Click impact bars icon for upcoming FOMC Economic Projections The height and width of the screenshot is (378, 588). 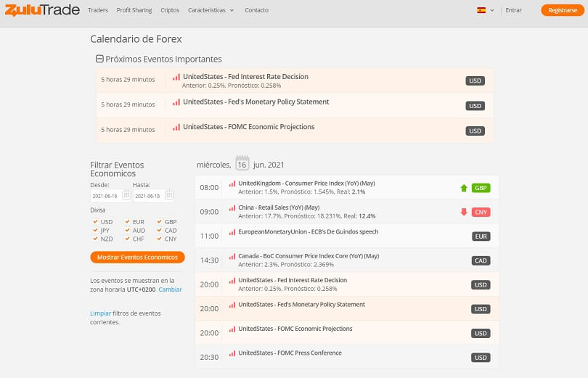point(176,128)
